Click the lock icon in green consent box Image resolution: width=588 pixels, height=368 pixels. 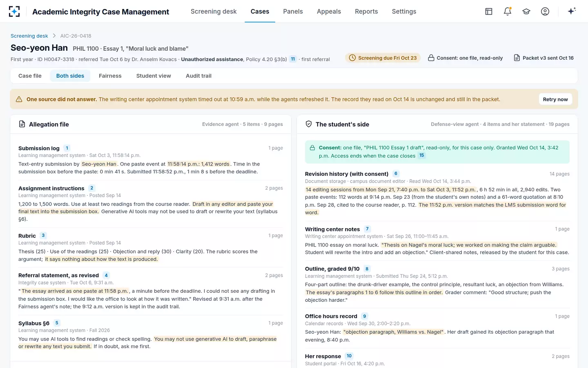[312, 148]
